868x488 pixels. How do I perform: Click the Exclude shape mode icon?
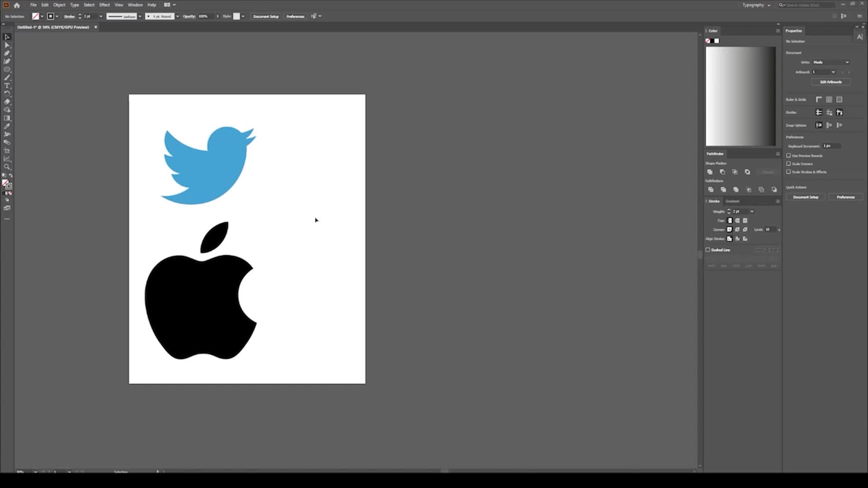(748, 172)
